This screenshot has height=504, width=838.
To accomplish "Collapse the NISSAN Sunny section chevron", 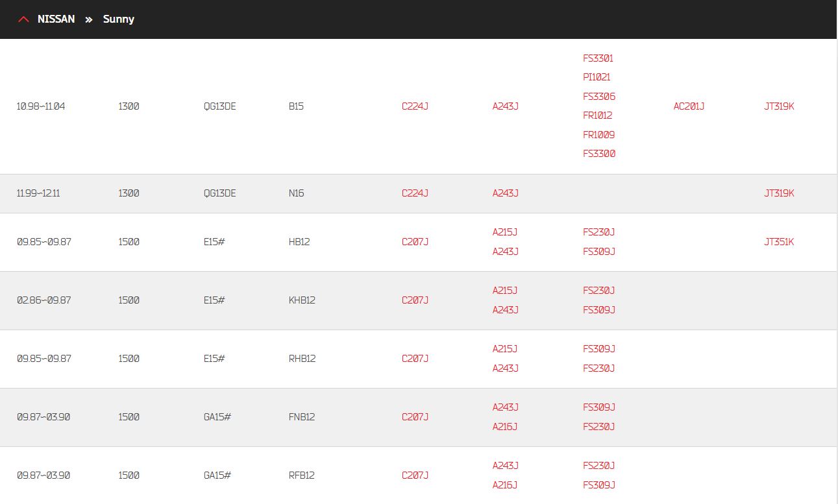I will (x=24, y=19).
